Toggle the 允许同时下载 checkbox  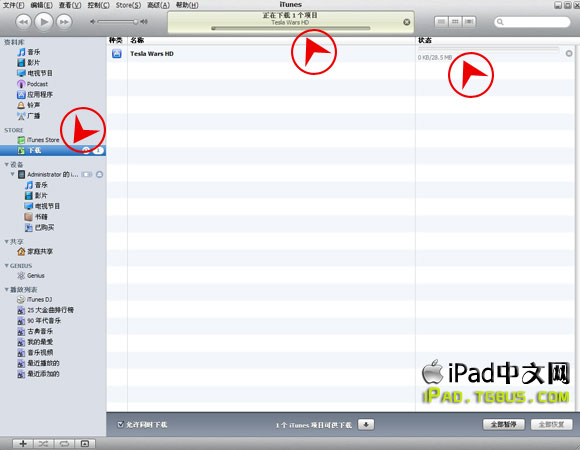(x=121, y=424)
